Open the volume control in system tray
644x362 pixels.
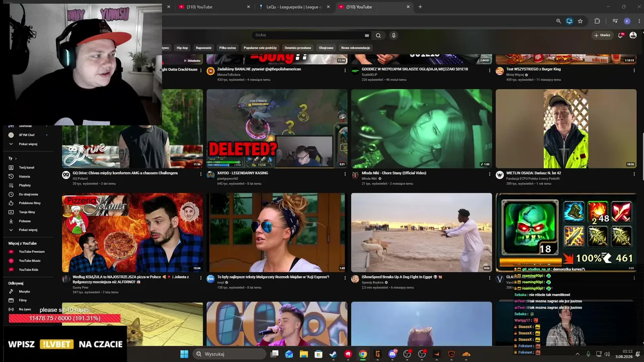coord(607,354)
